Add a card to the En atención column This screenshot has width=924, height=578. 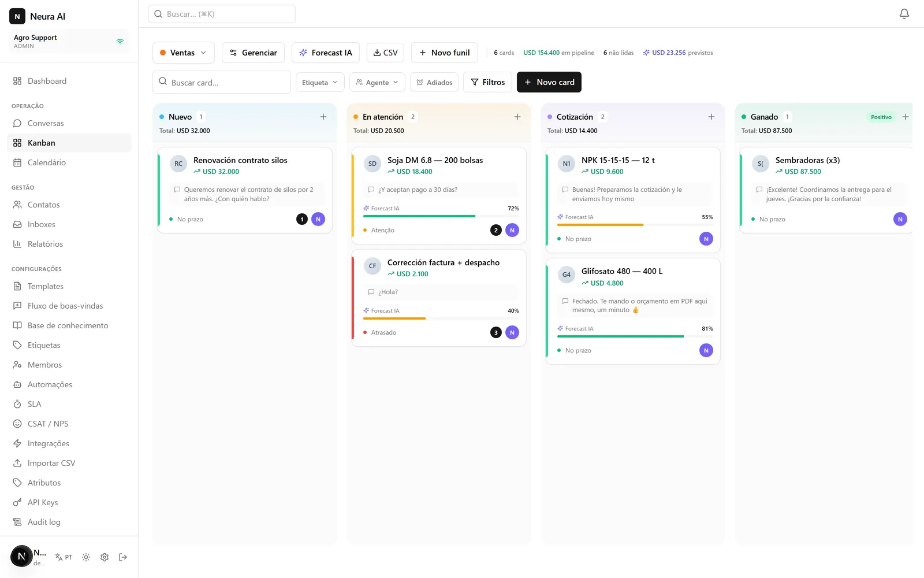tap(517, 117)
